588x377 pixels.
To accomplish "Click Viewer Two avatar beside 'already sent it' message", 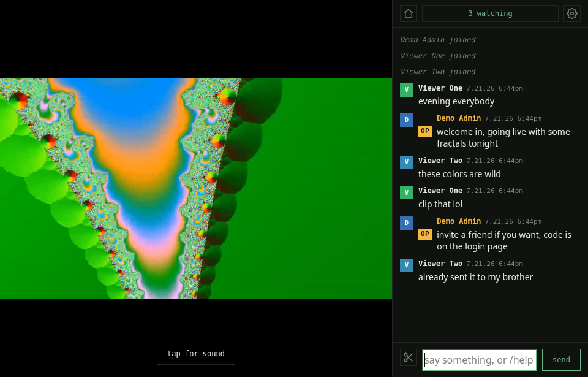I will [407, 265].
